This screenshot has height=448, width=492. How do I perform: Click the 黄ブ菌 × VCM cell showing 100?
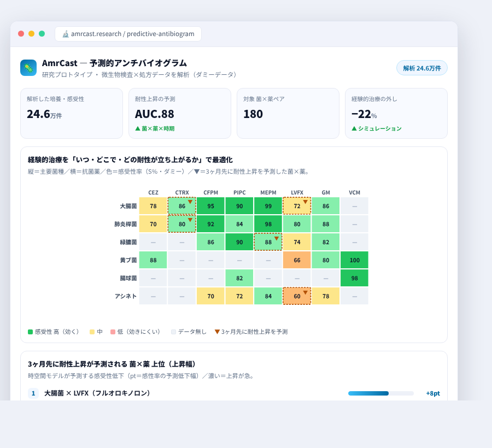(x=355, y=260)
